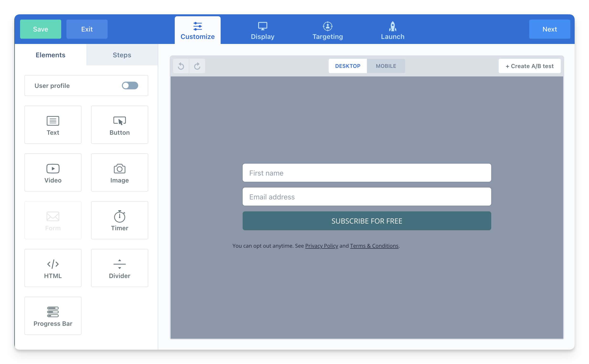Click the undo arrow icon

pyautogui.click(x=181, y=66)
